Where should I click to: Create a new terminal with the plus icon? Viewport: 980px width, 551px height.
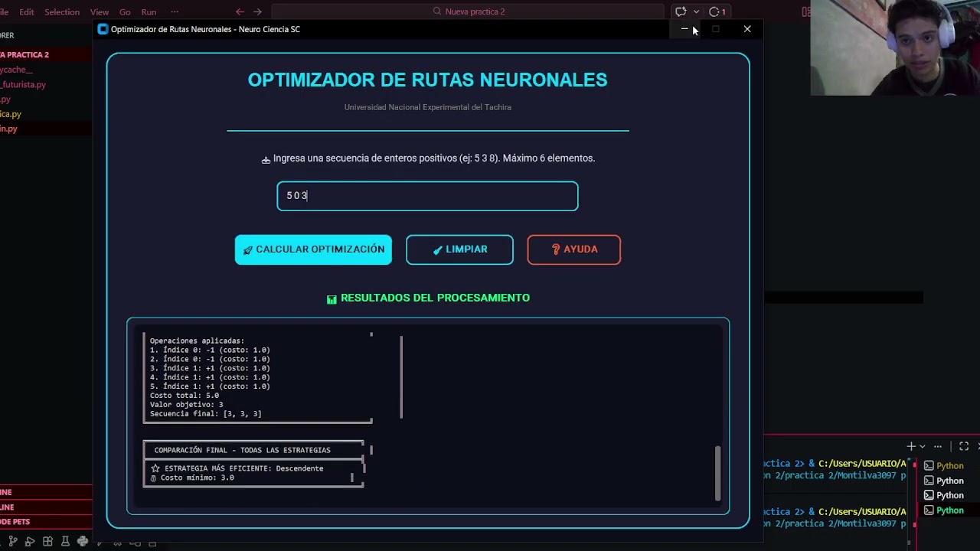(x=911, y=446)
